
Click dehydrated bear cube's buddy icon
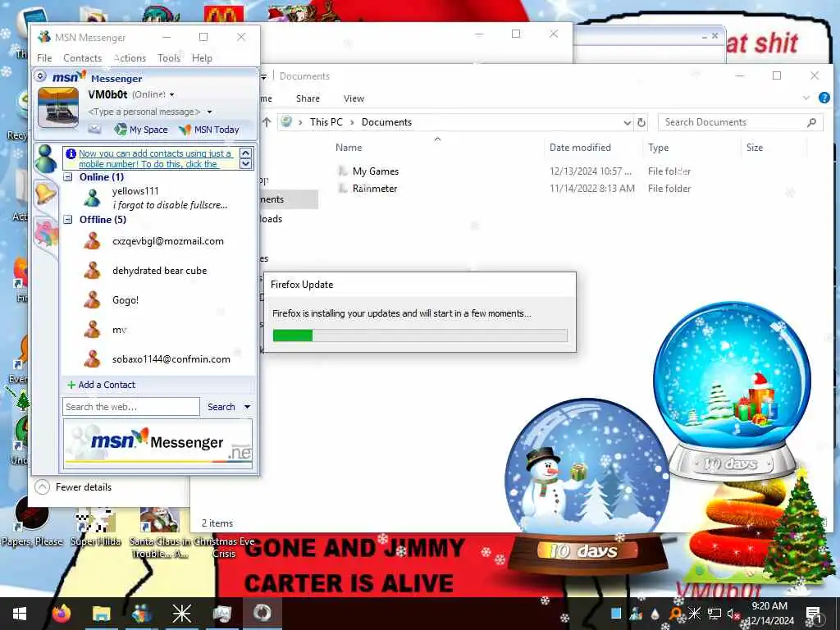[92, 271]
